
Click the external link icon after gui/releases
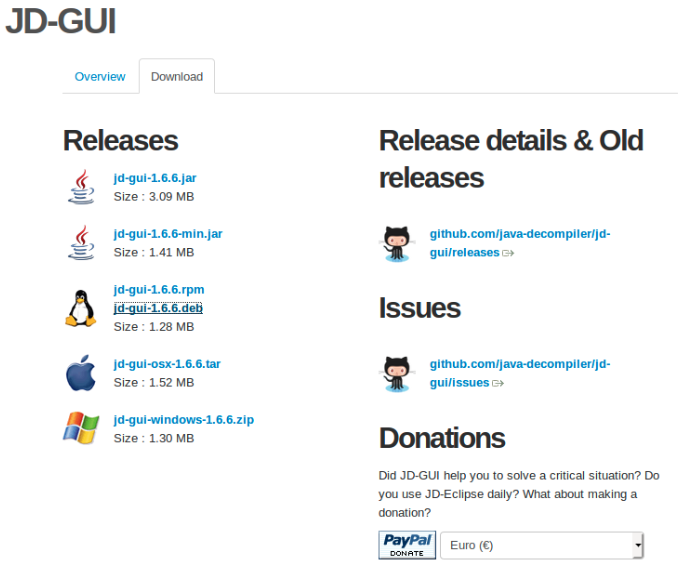(x=508, y=253)
